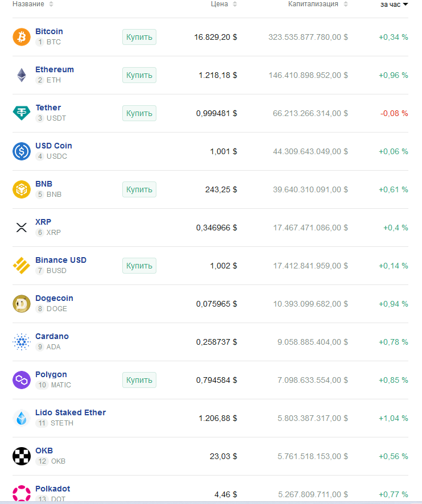
Task: Click the OKB checkered logo icon
Action: [22, 456]
